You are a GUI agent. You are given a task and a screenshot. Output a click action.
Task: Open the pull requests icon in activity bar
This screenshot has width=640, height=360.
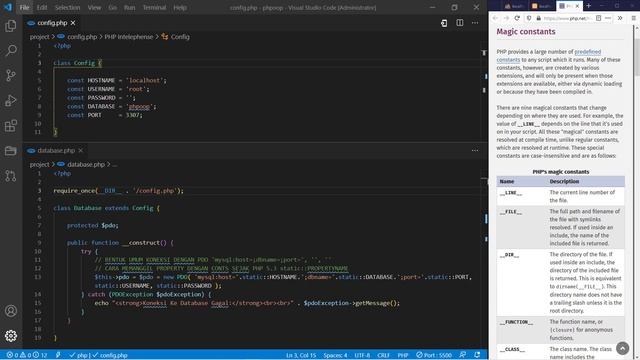point(11,176)
